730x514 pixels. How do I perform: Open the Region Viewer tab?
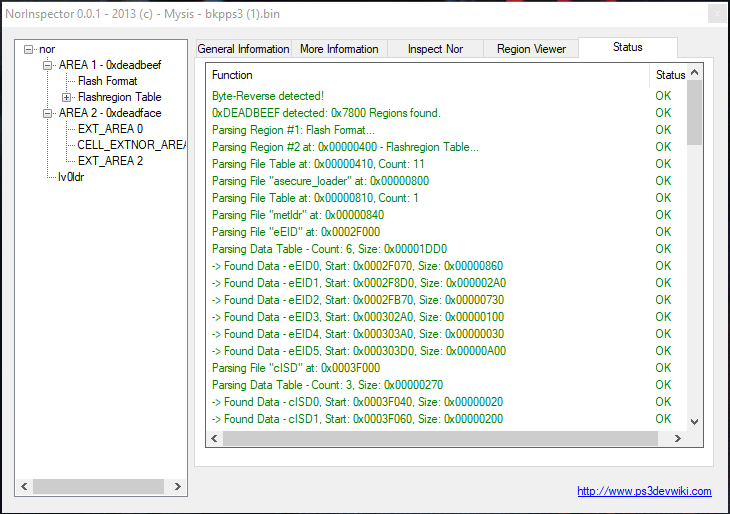click(x=531, y=49)
